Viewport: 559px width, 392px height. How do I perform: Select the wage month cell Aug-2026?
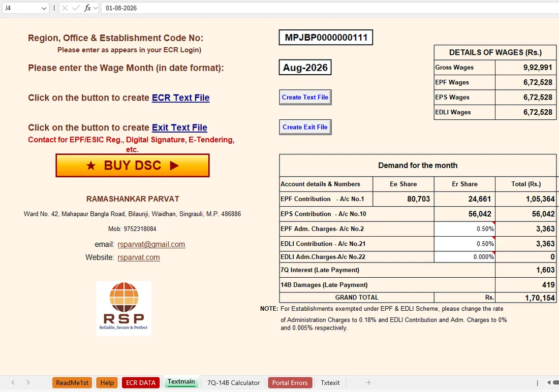click(305, 68)
